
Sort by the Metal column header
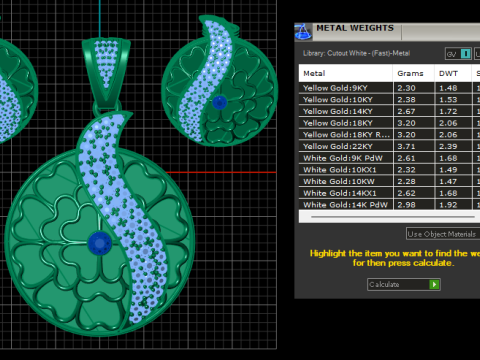[x=346, y=73]
